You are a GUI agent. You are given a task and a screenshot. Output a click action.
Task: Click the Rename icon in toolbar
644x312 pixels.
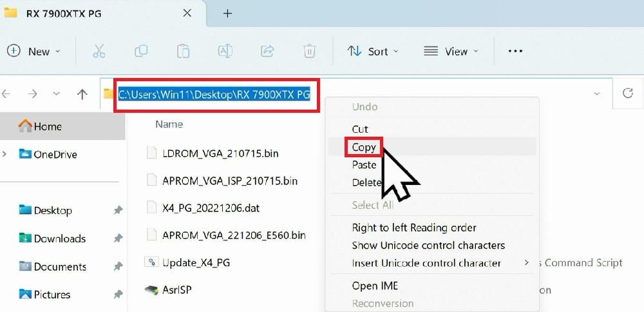tap(225, 52)
